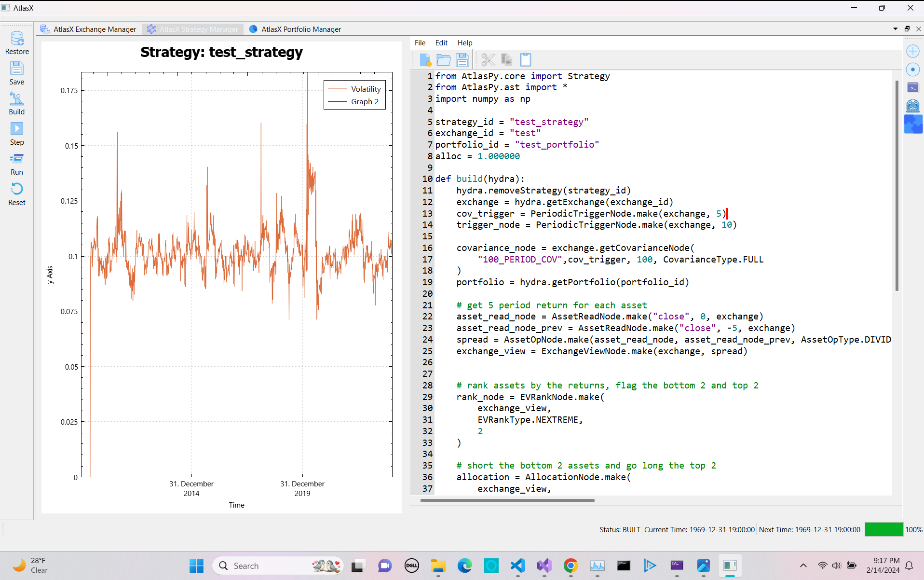This screenshot has width=924, height=580.
Task: Open weather widget showing 28°F Clear
Action: point(30,566)
